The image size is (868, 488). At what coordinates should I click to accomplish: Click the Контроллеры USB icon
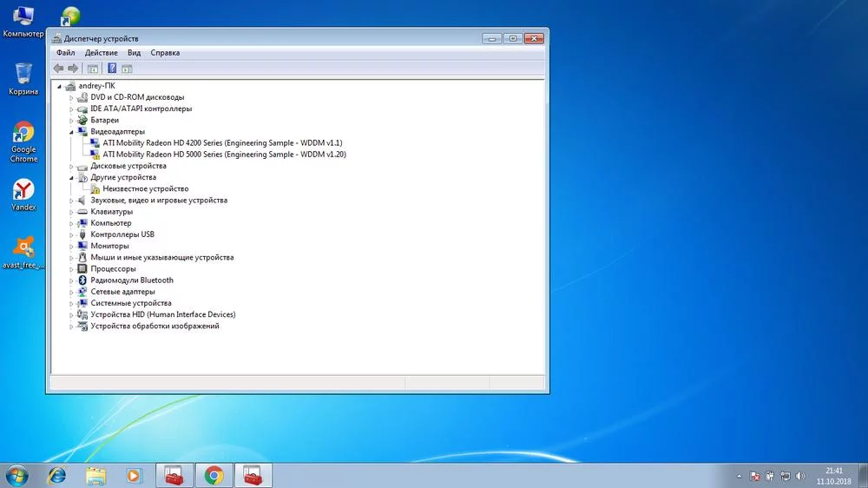82,234
